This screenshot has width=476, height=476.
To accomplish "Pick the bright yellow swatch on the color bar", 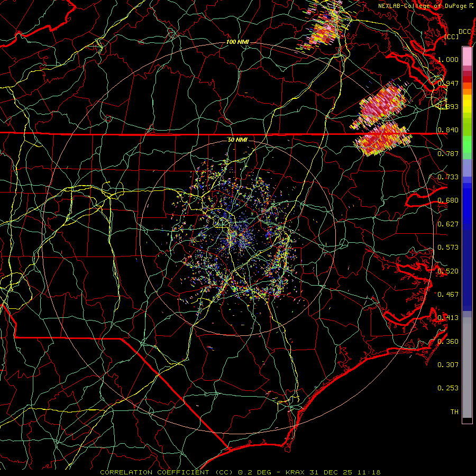I will [467, 104].
